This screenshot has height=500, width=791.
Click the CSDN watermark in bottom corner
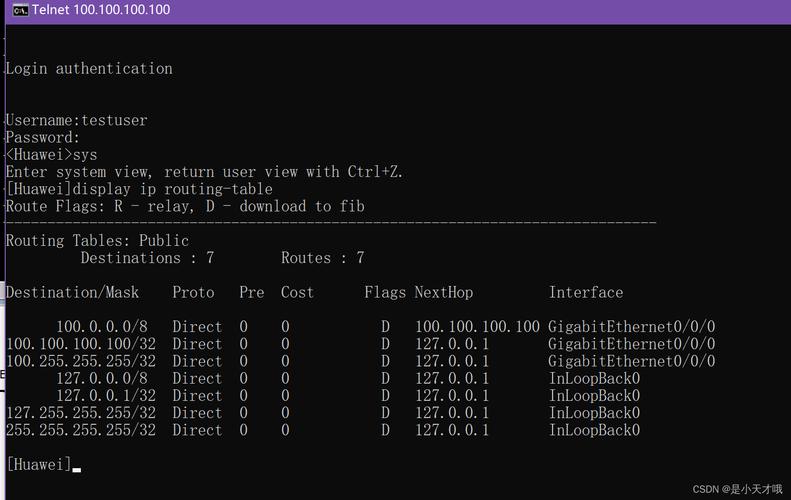point(737,489)
